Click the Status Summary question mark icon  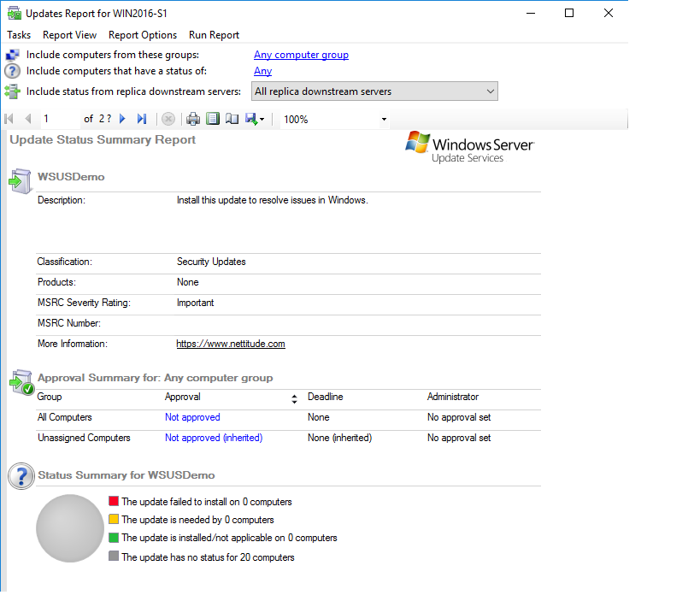21,476
